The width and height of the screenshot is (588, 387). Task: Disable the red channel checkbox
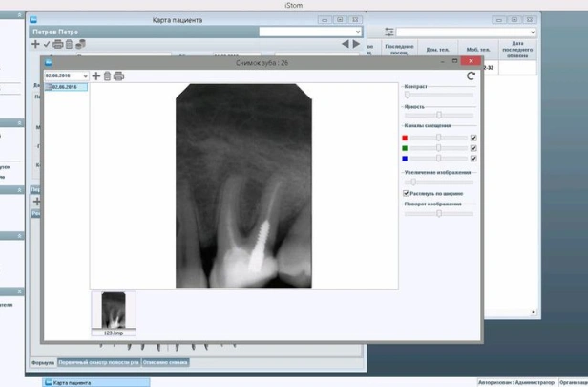[473, 138]
